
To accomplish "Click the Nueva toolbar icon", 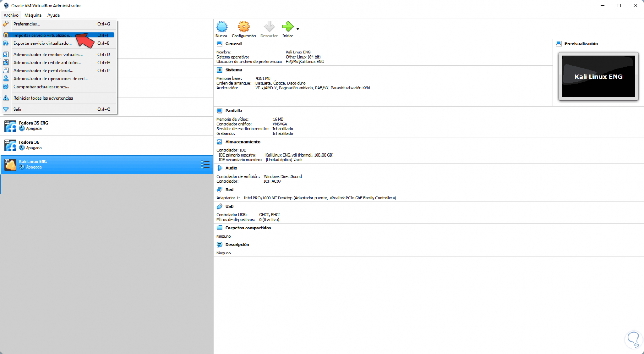I will click(x=222, y=27).
